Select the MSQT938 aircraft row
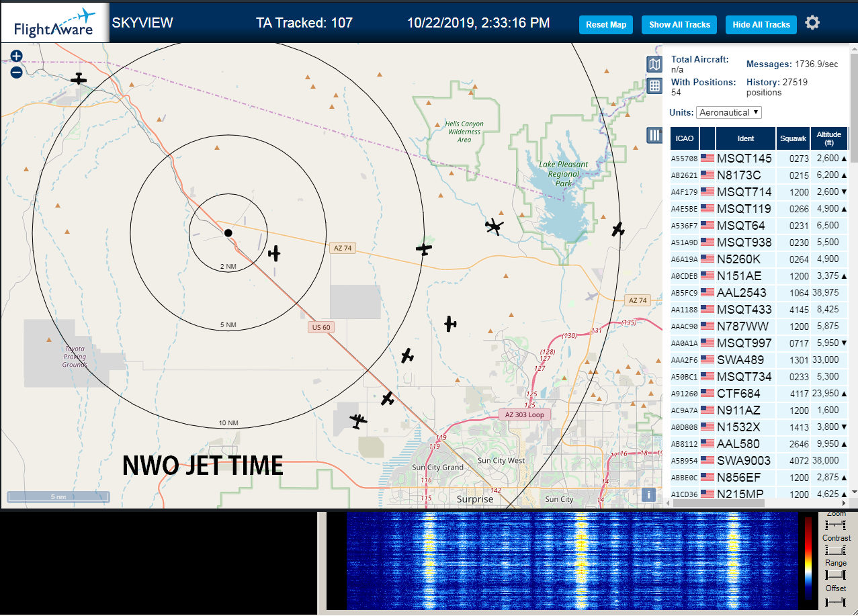The image size is (858, 616). pos(759,243)
